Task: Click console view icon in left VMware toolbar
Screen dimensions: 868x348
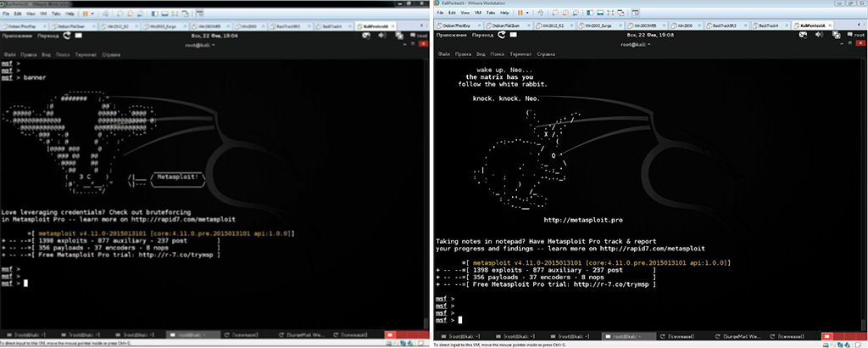Action: (199, 14)
